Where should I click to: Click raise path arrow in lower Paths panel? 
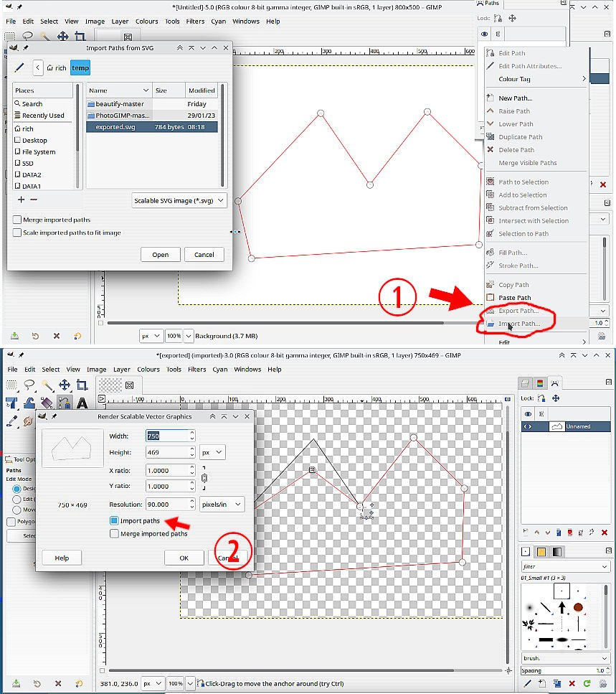(x=536, y=533)
